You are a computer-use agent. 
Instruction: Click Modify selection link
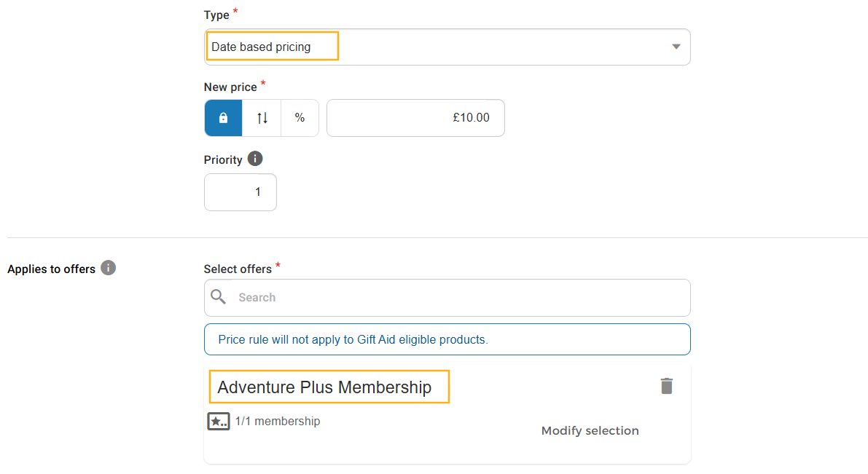590,430
